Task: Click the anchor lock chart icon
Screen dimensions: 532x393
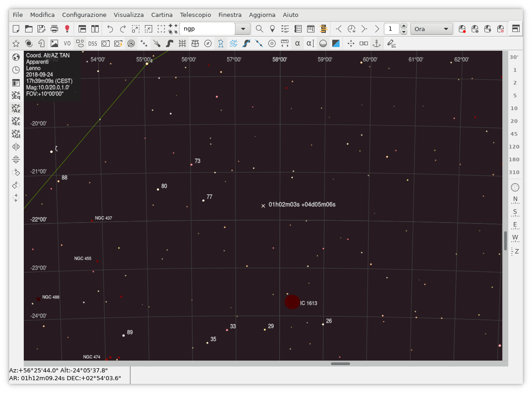Action: coord(377,43)
